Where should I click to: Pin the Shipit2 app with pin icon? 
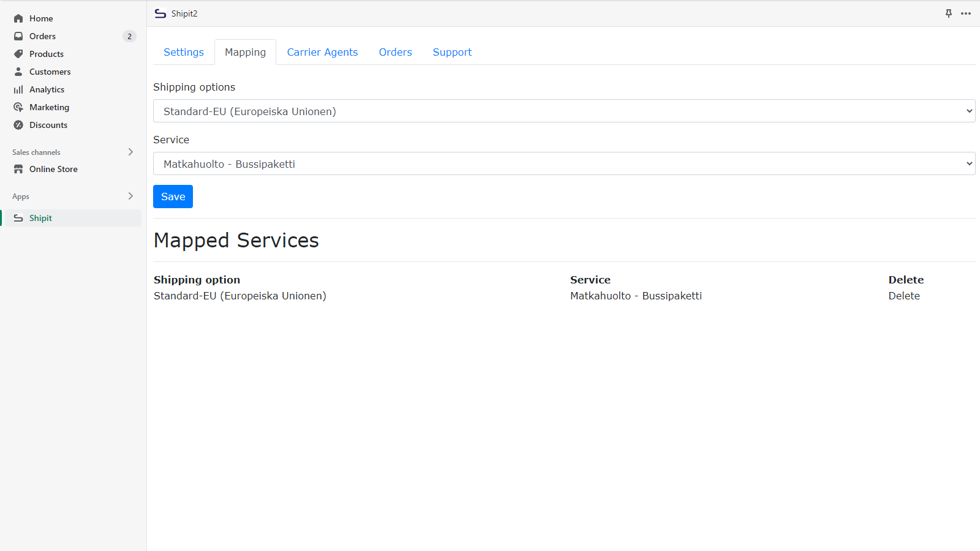coord(949,13)
